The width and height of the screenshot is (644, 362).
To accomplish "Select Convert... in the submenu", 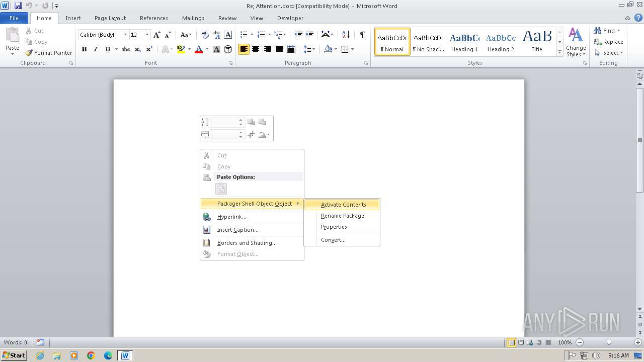I will [342, 240].
